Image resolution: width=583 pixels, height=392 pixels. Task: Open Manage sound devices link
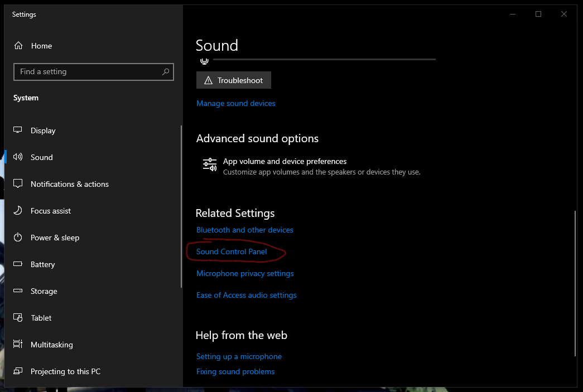pyautogui.click(x=235, y=103)
